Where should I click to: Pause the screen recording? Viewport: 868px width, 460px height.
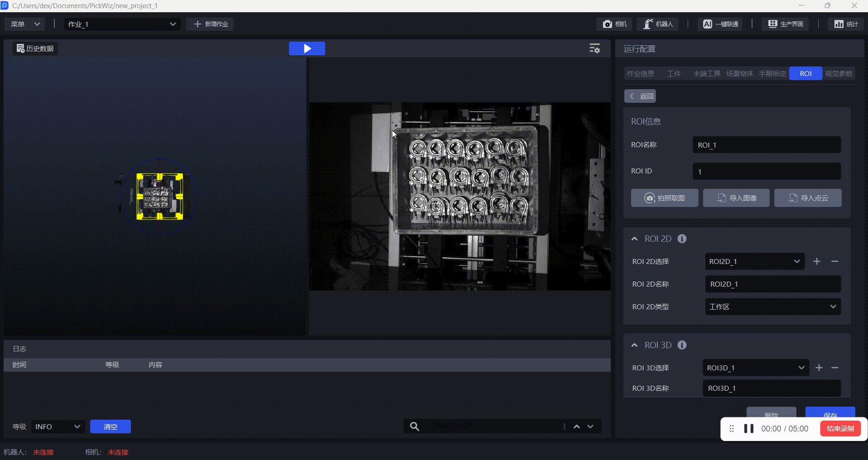(x=748, y=428)
